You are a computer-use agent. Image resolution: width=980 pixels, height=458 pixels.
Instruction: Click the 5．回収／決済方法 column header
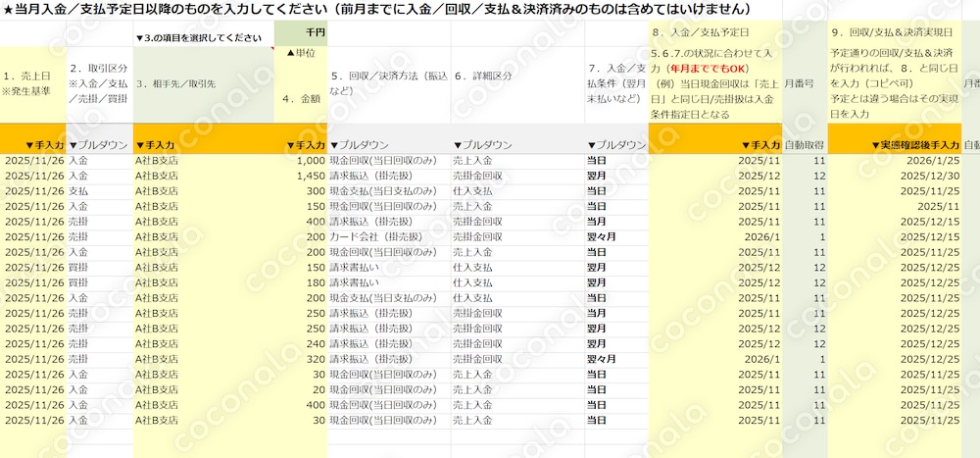pyautogui.click(x=389, y=83)
